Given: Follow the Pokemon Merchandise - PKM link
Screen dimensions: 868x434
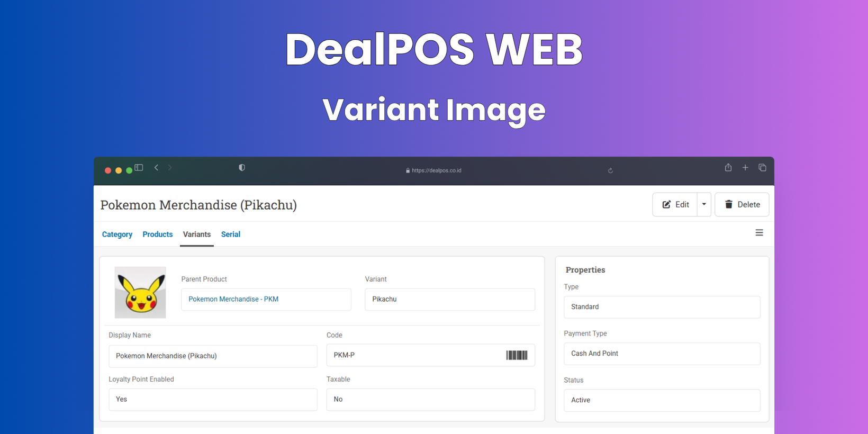Looking at the screenshot, I should 233,299.
